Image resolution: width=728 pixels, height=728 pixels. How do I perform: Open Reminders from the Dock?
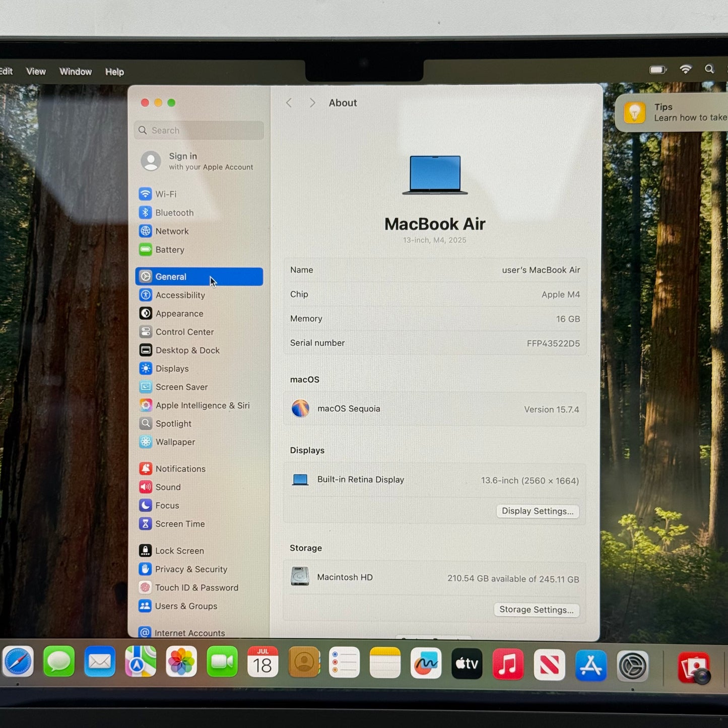click(344, 663)
